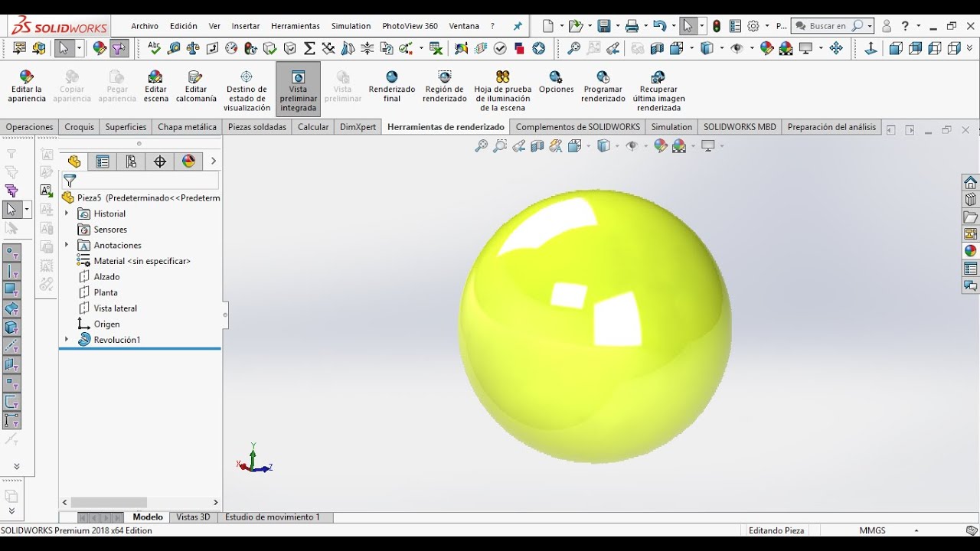Open the PropertyManager tab
Viewport: 980px width, 551px height.
(103, 161)
